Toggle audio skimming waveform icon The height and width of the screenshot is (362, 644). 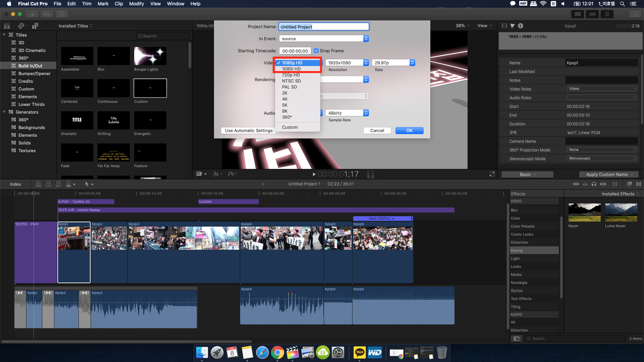coord(585,184)
